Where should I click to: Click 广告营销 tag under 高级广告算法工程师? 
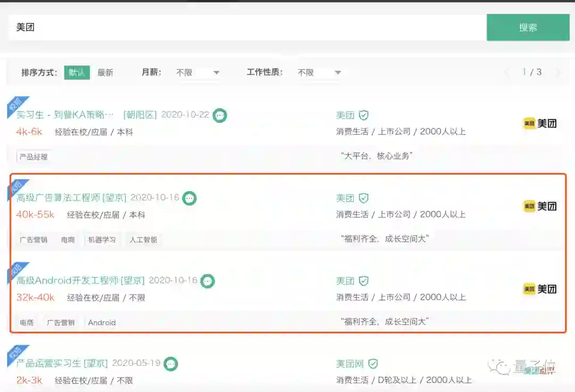(x=34, y=239)
